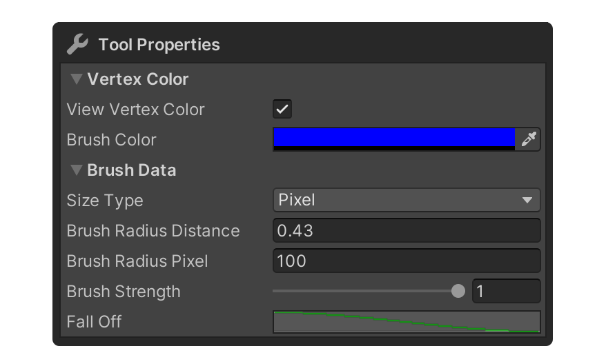Focus the Brush Radius Pixel field
Image resolution: width=606 pixels, height=364 pixels.
pyautogui.click(x=407, y=261)
